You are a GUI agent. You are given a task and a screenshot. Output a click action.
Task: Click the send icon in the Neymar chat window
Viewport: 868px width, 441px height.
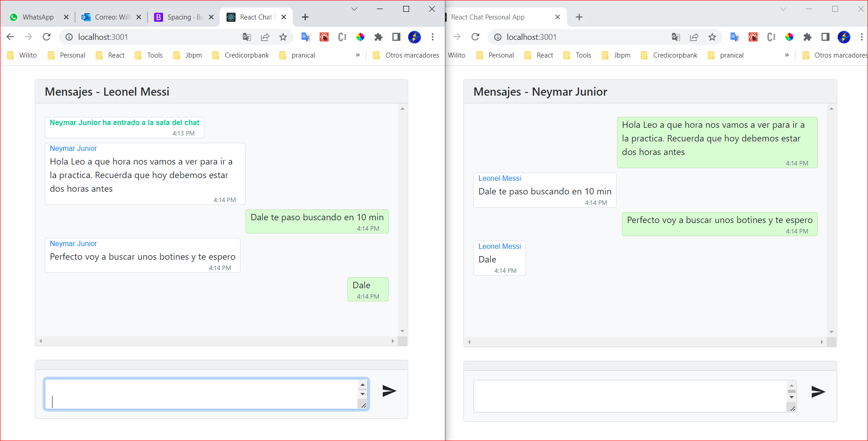pyautogui.click(x=818, y=392)
